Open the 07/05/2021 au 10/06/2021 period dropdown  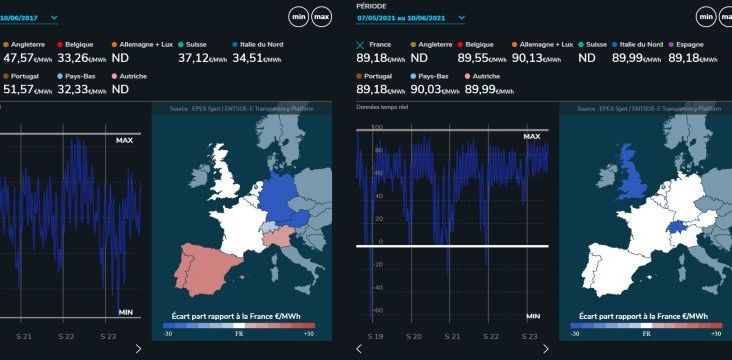pos(411,18)
